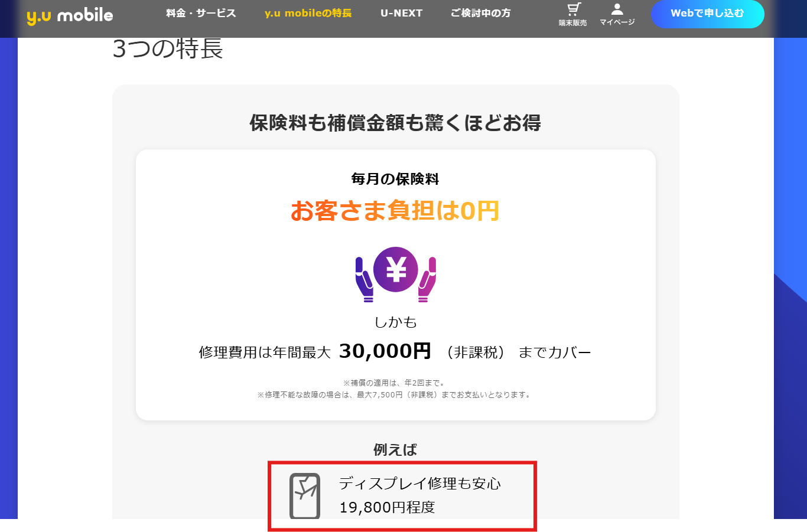Click the マイページ text label
Viewport: 807px width, 532px height.
click(x=617, y=22)
